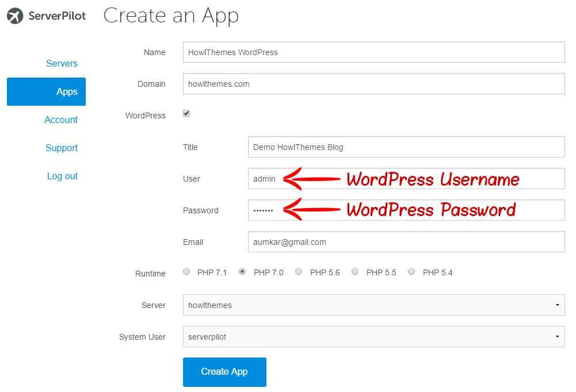
Task: Click the WordPress Password field
Action: click(x=406, y=210)
